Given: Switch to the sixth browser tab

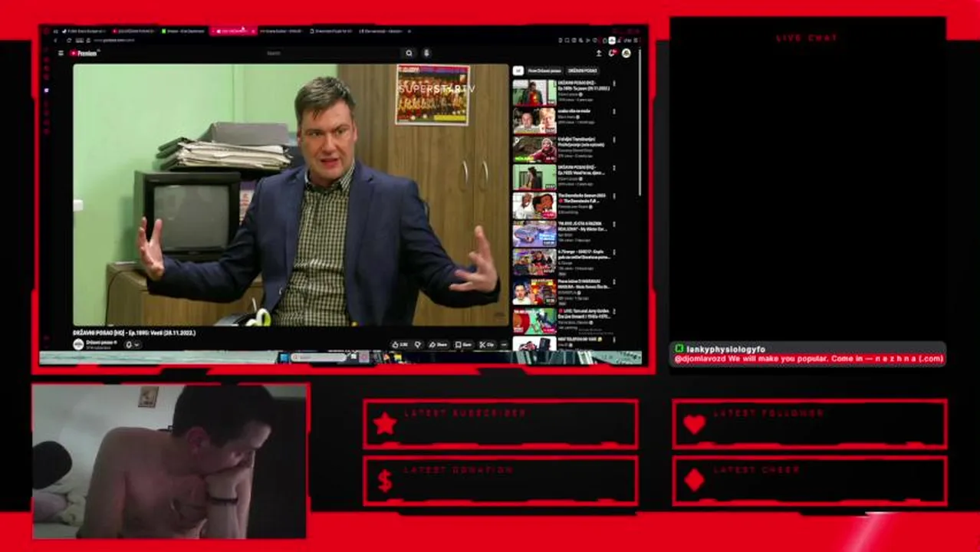Looking at the screenshot, I should coord(331,31).
